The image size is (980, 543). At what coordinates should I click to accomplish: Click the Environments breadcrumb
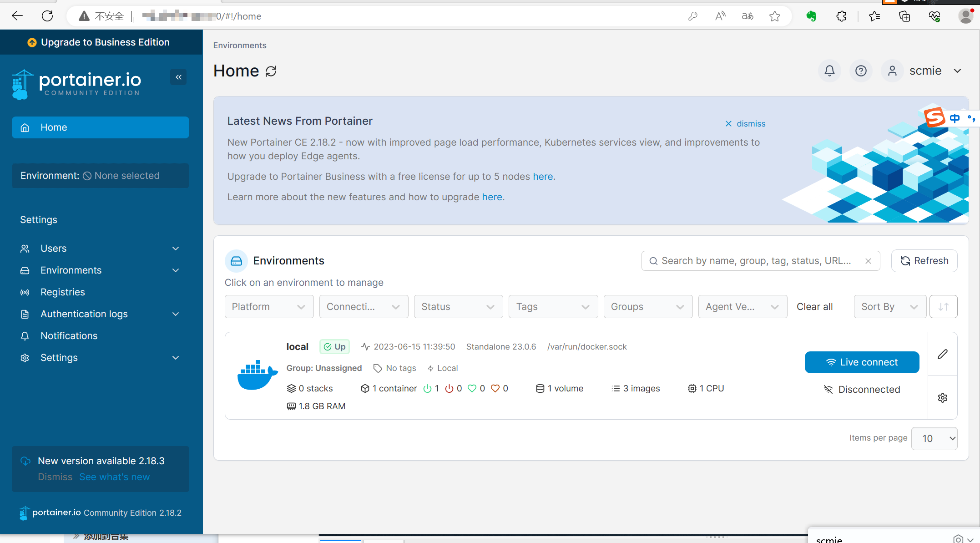240,46
